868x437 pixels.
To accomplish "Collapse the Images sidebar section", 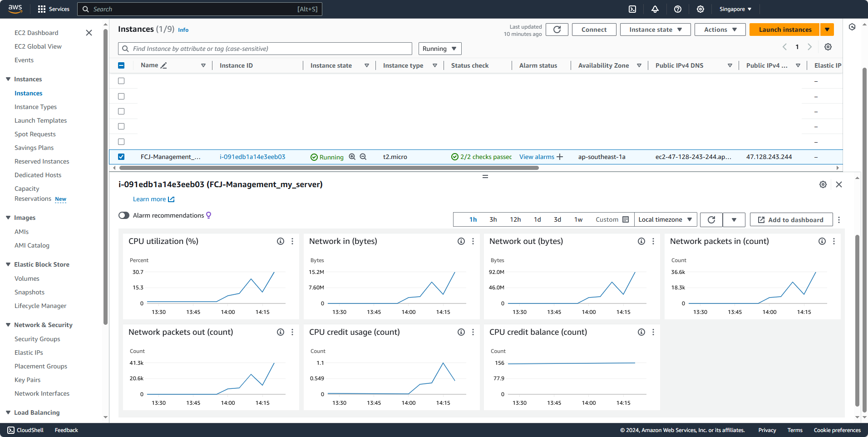I will (8, 218).
